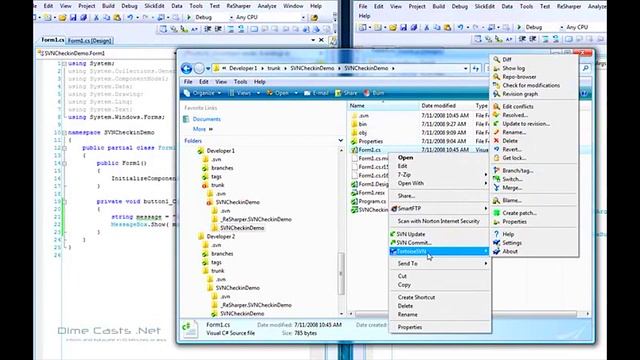The image size is (640, 360).
Task: Select Update to revision entry
Action: pos(526,124)
